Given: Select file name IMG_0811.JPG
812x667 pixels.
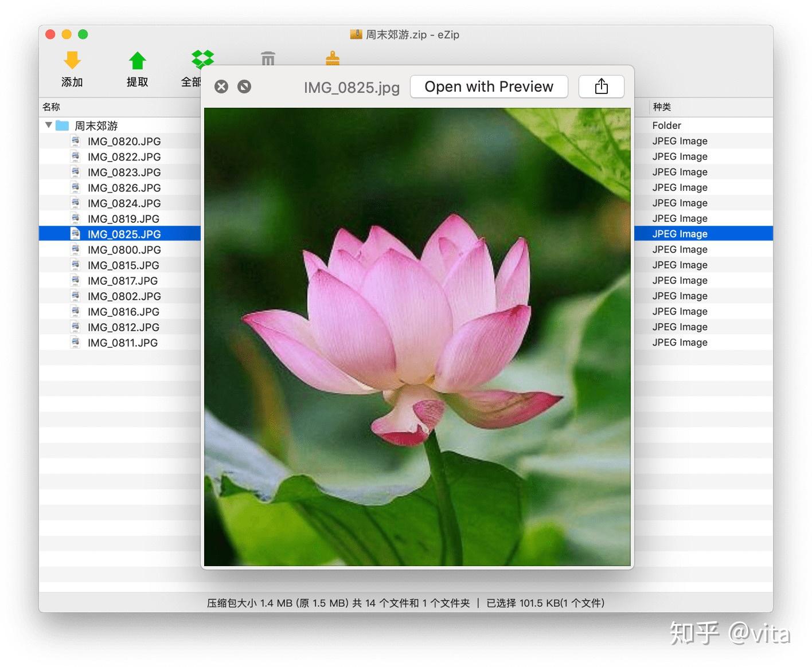Looking at the screenshot, I should click(122, 343).
